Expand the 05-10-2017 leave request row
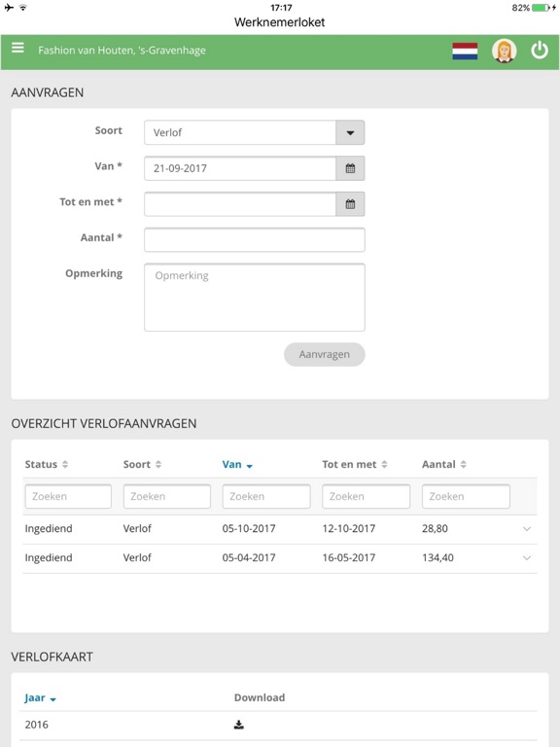The width and height of the screenshot is (560, 747). tap(527, 529)
